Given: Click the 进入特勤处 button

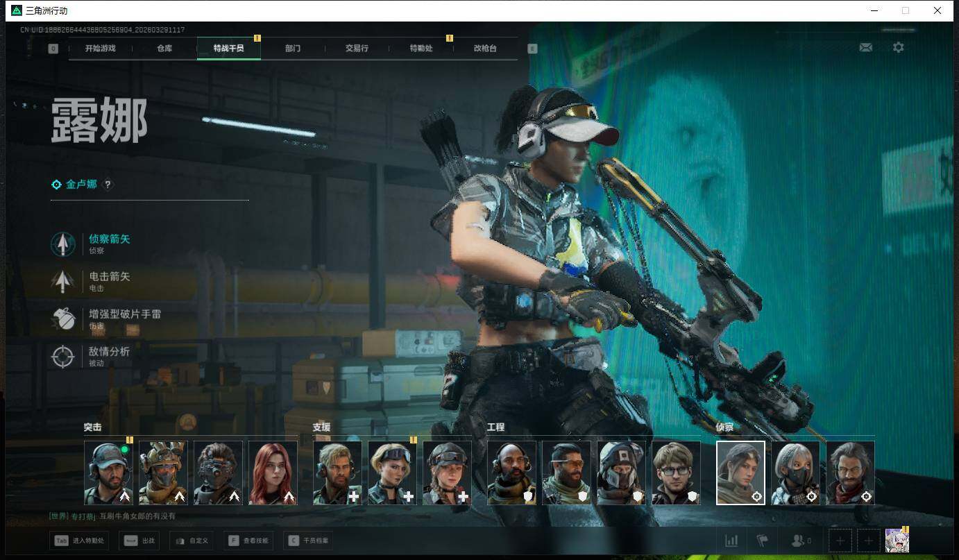Looking at the screenshot, I should pyautogui.click(x=79, y=541).
